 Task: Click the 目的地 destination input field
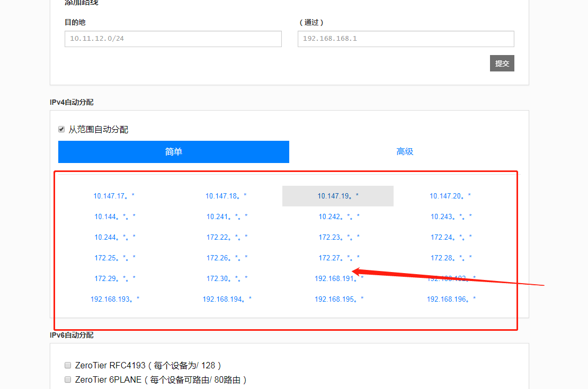click(173, 39)
